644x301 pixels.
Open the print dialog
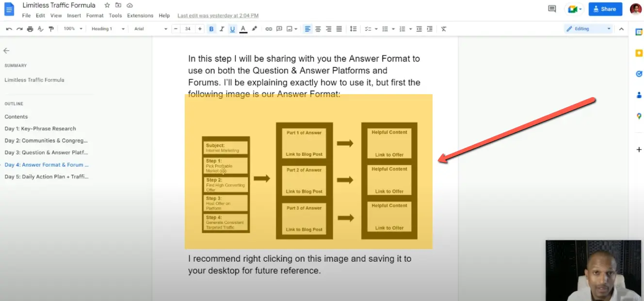(x=30, y=29)
